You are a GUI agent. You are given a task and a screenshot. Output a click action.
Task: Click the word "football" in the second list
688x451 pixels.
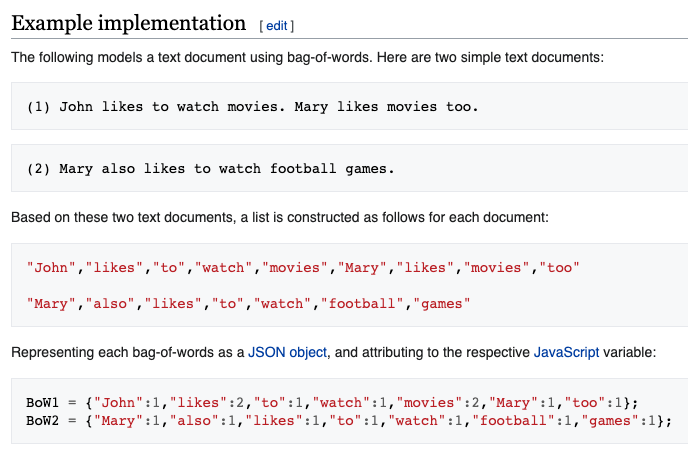tap(362, 304)
